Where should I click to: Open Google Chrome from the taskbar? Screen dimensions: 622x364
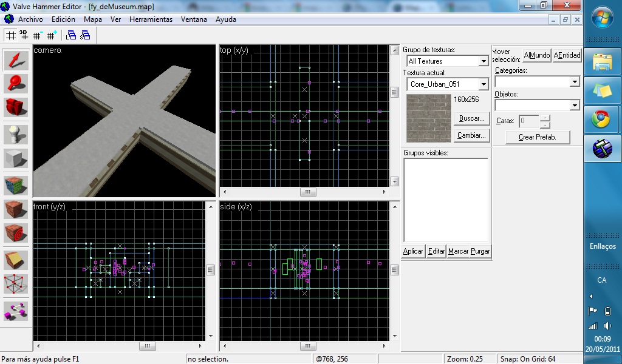[x=602, y=120]
